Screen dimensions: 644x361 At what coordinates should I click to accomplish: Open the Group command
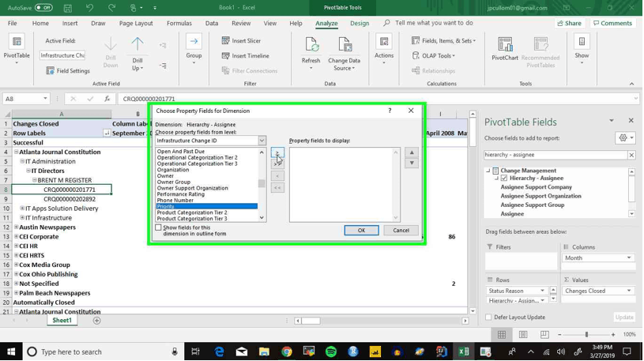pos(194,48)
